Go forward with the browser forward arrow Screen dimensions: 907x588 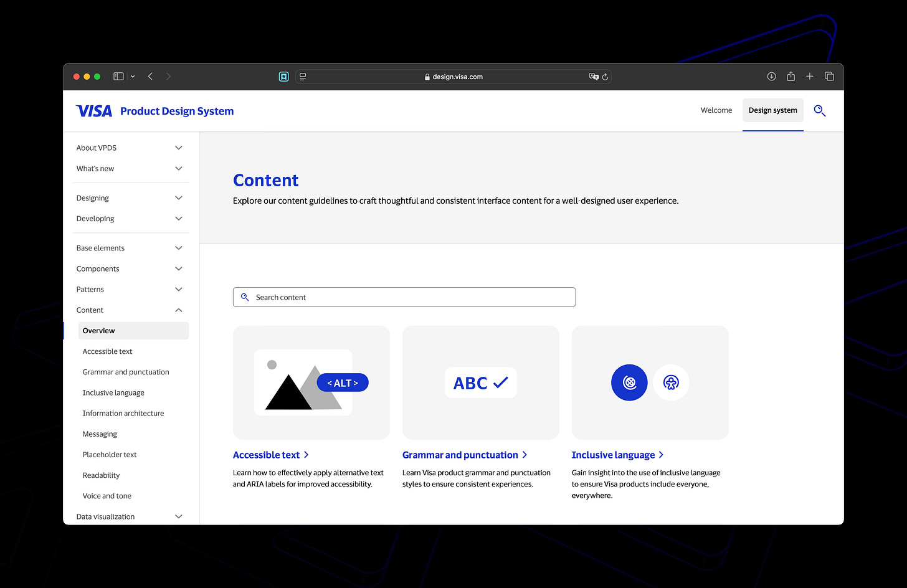point(168,76)
